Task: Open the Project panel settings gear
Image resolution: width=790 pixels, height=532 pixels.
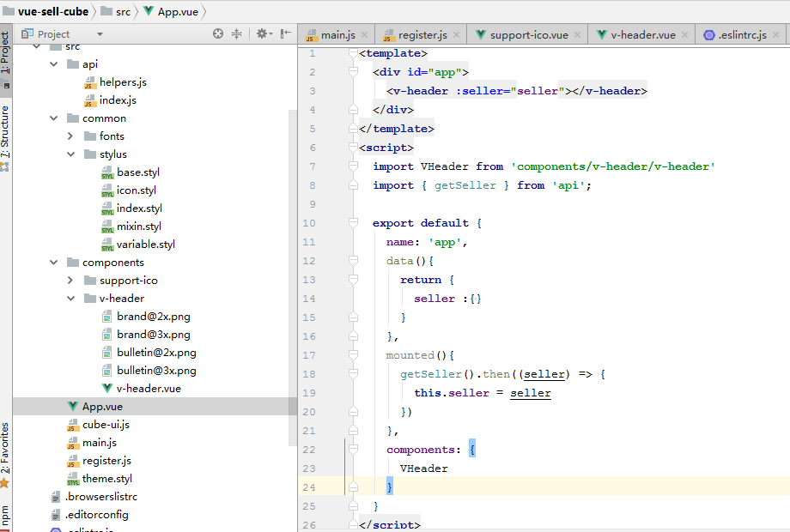Action: coord(262,33)
